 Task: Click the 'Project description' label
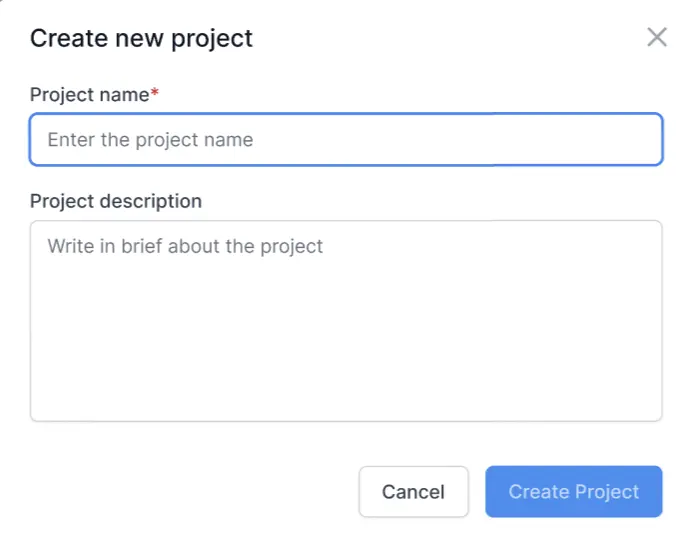pyautogui.click(x=115, y=201)
